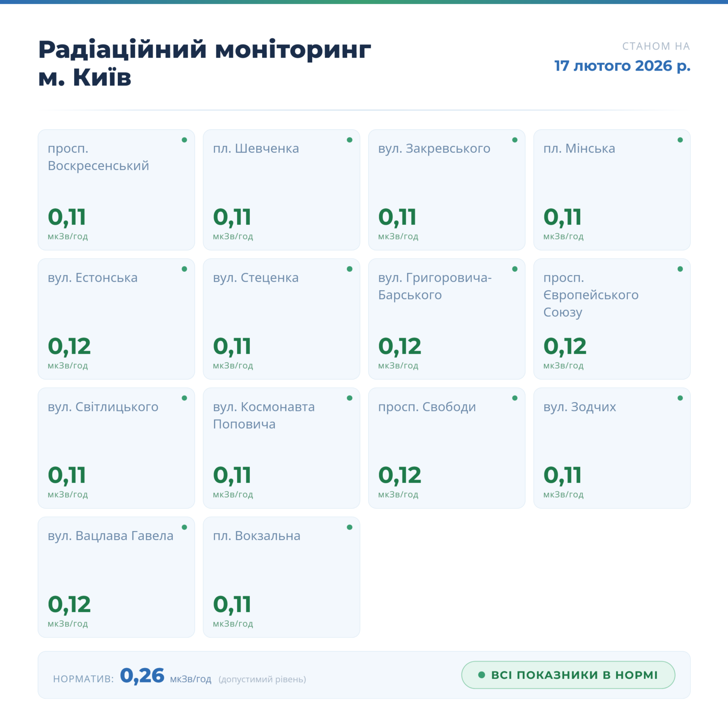The image size is (728, 728).
Task: Click green dot on вул. Естонська card
Action: click(x=184, y=269)
